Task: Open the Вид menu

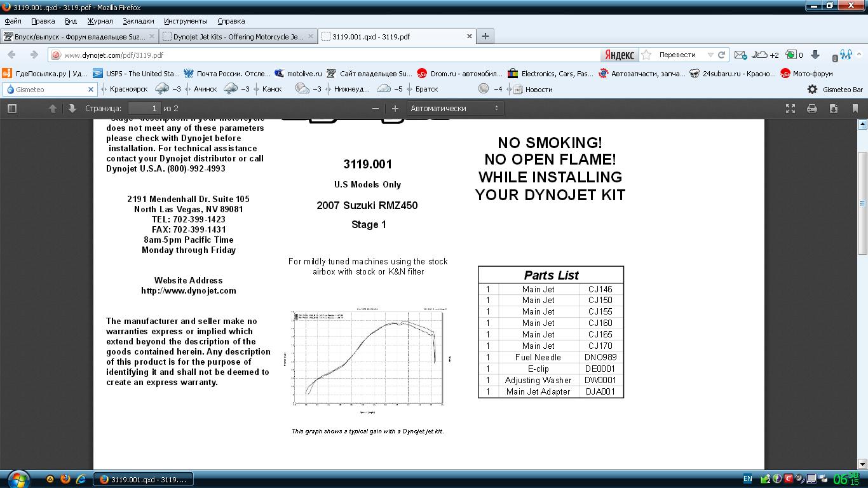Action: (x=71, y=21)
